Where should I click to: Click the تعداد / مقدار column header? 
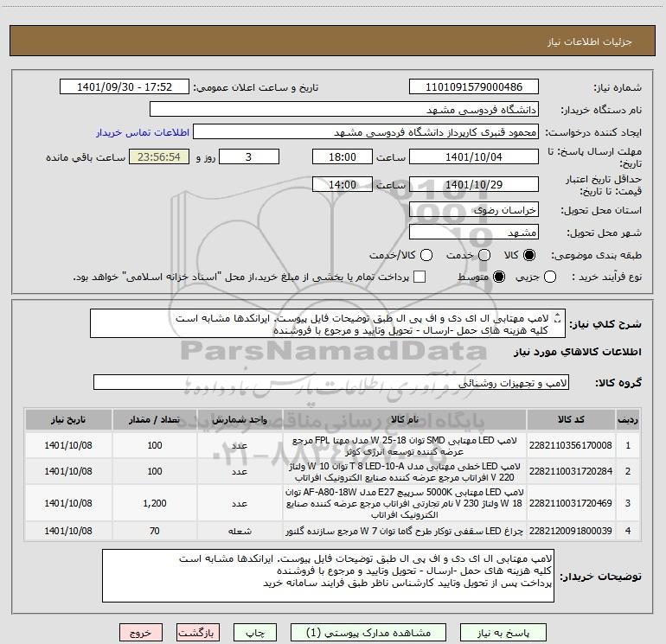(x=155, y=420)
